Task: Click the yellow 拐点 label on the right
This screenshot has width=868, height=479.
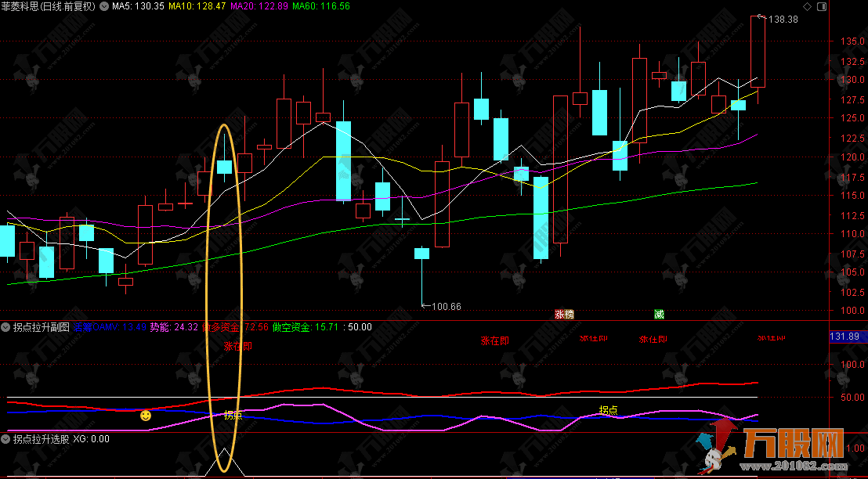Action: click(608, 409)
